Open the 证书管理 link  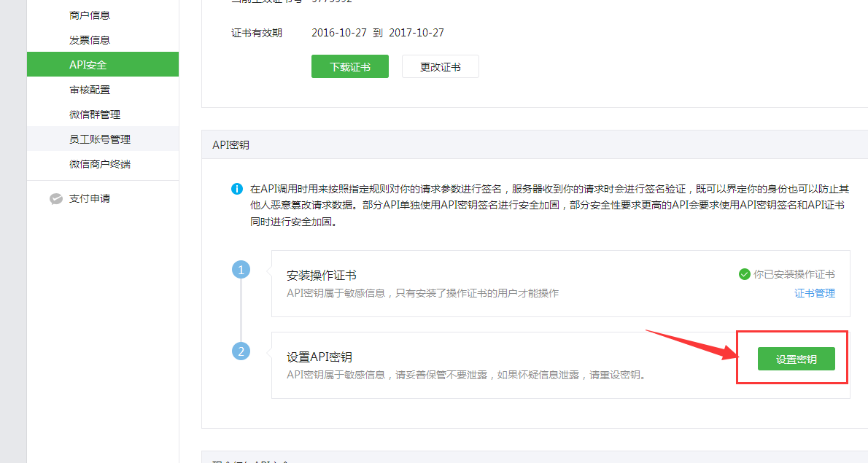814,292
